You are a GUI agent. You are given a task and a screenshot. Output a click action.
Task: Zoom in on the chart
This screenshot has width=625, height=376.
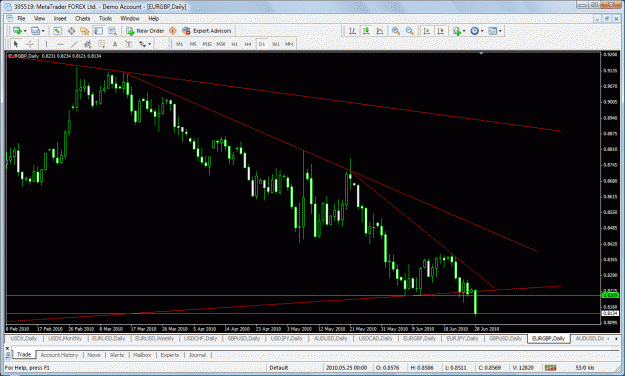396,31
